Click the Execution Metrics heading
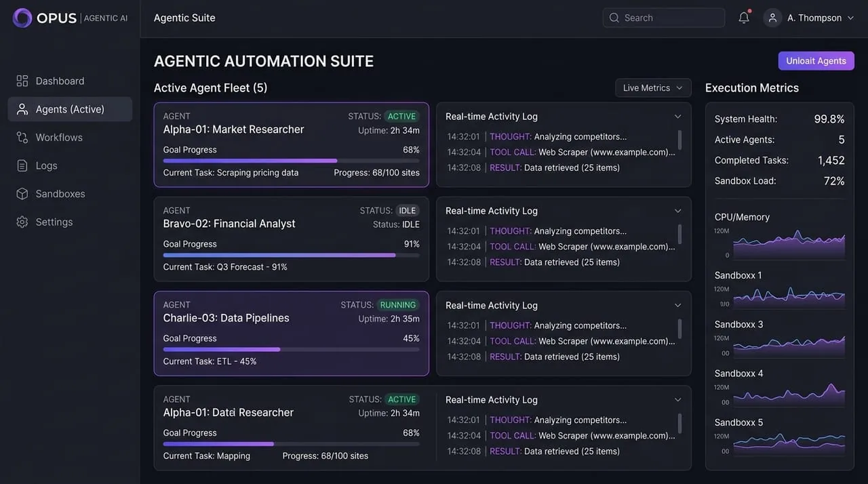This screenshot has width=868, height=484. [x=752, y=88]
